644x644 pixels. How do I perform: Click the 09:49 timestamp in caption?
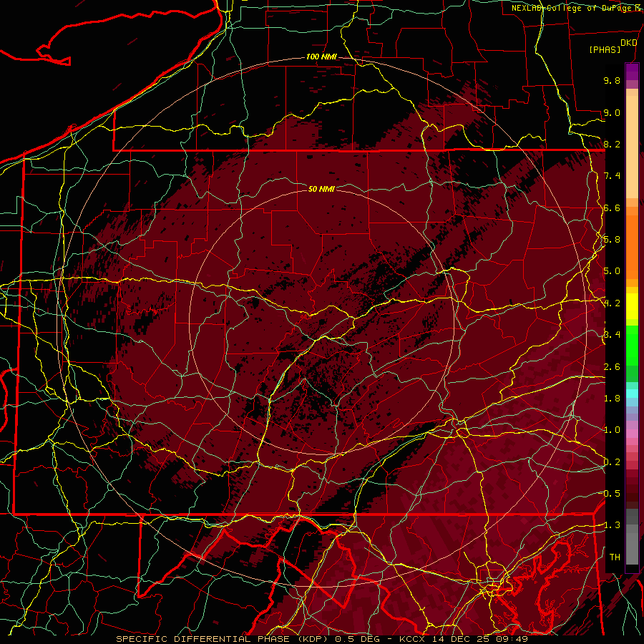(x=513, y=639)
